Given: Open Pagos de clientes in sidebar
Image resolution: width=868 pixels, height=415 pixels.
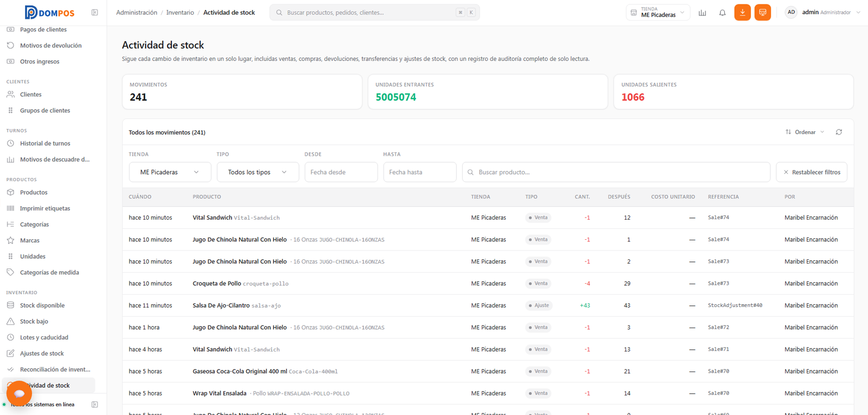Looking at the screenshot, I should 43,29.
